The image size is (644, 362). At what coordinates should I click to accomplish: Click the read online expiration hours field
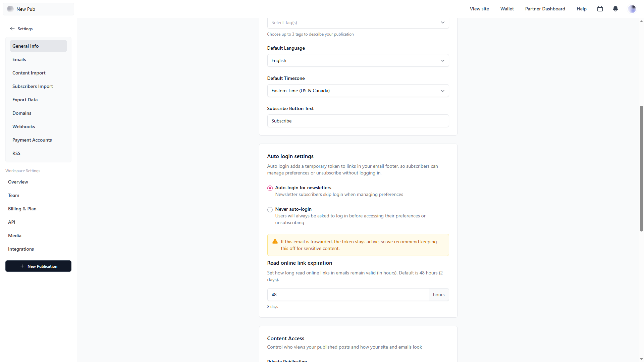[348, 295]
